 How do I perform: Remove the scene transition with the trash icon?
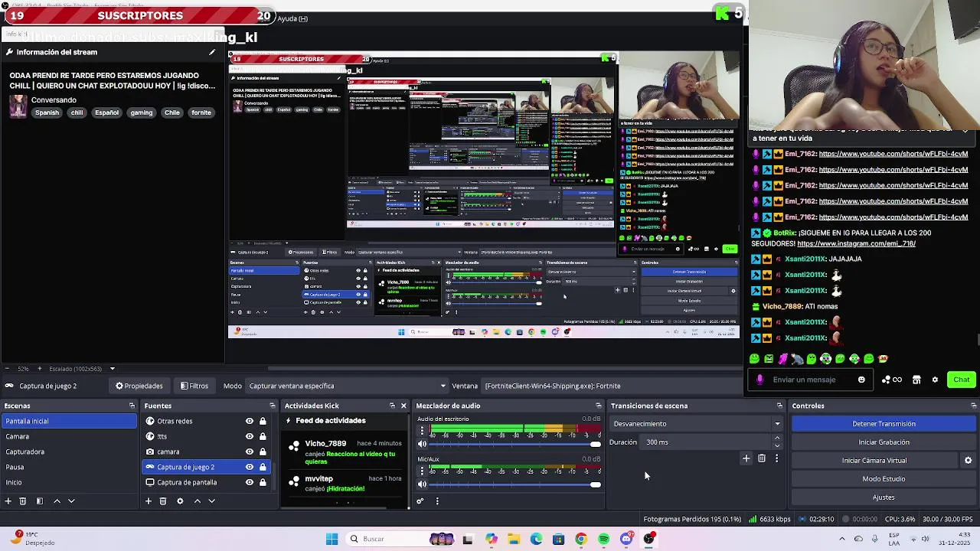tap(762, 458)
